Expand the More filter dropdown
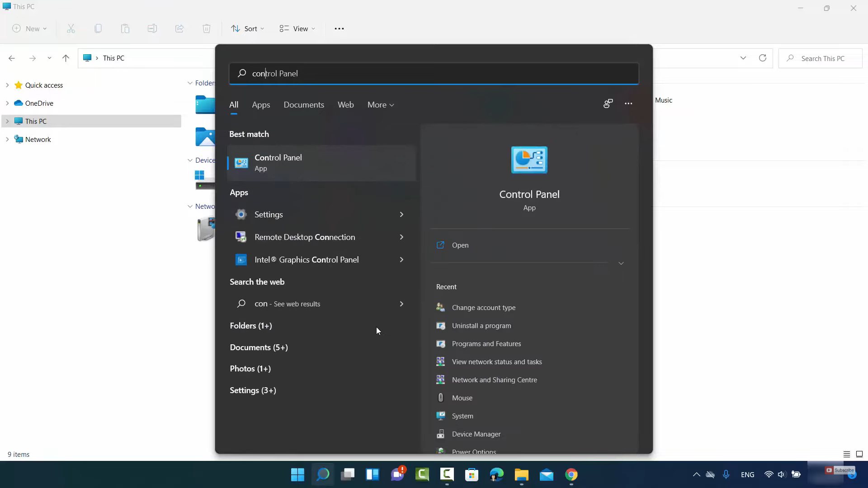The width and height of the screenshot is (868, 488). (381, 105)
